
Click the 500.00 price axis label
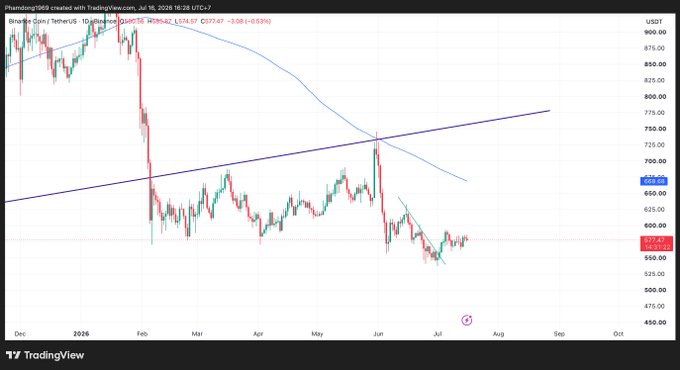655,290
